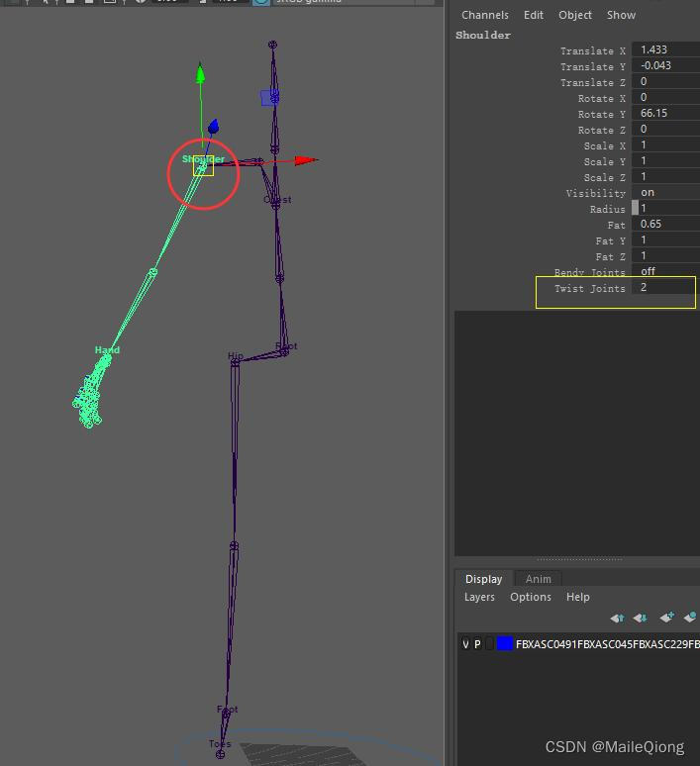Click the move layer down icon
Image resolution: width=700 pixels, height=766 pixels.
(x=640, y=618)
